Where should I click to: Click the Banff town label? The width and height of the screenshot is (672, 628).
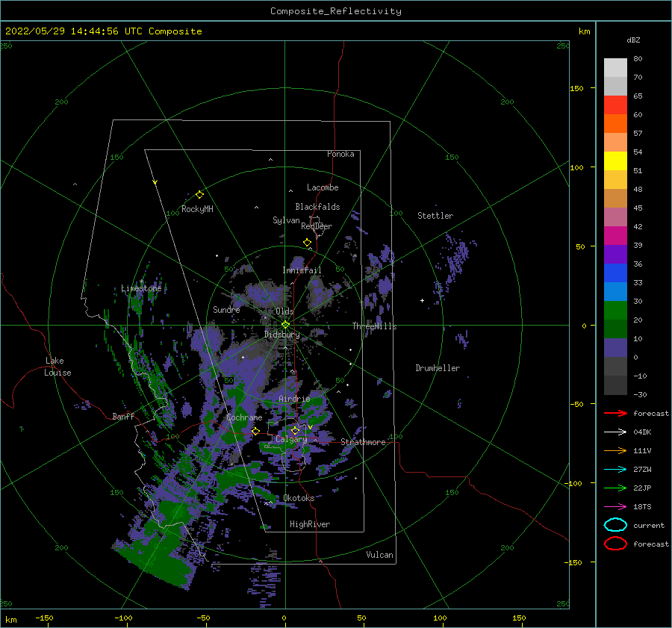tap(123, 416)
